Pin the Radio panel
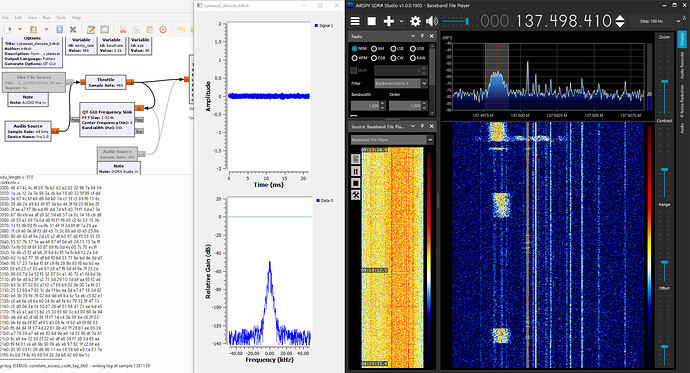 pos(422,36)
